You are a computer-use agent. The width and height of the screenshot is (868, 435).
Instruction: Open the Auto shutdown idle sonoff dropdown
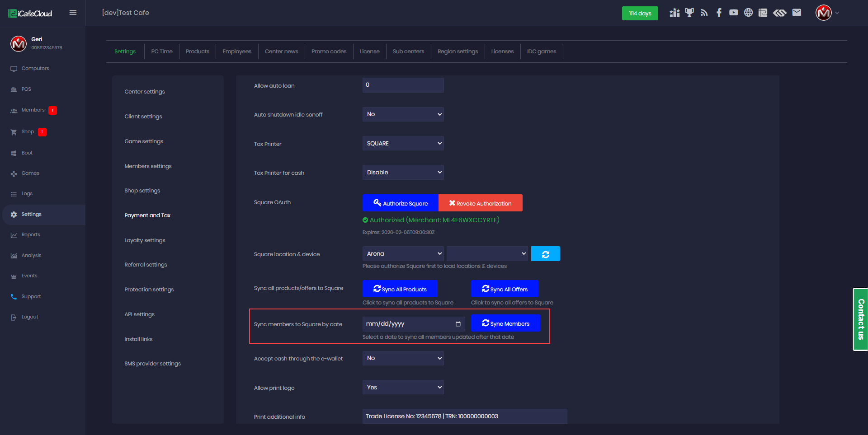403,114
